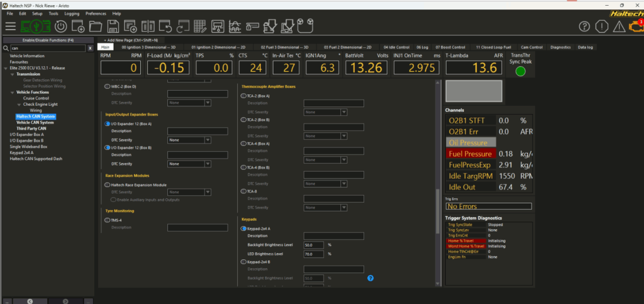The width and height of the screenshot is (644, 304).
Task: Open DTC Severity dropdown for TCA-8
Action: [x=326, y=208]
